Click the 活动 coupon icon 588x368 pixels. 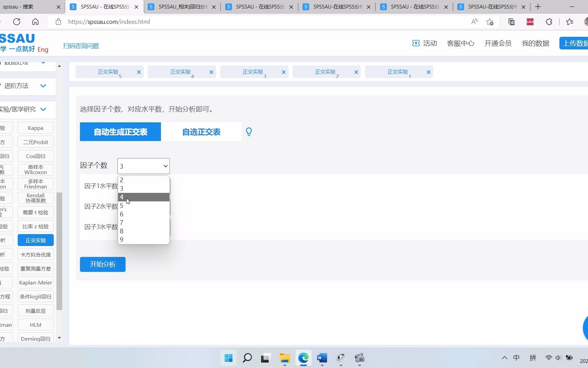(416, 43)
